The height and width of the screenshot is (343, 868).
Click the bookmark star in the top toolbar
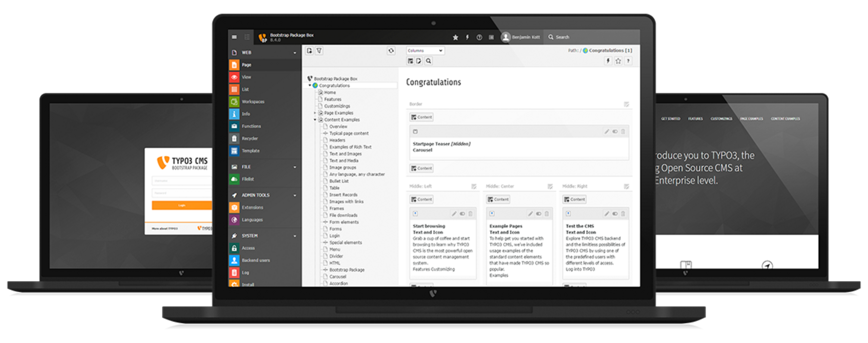[455, 37]
